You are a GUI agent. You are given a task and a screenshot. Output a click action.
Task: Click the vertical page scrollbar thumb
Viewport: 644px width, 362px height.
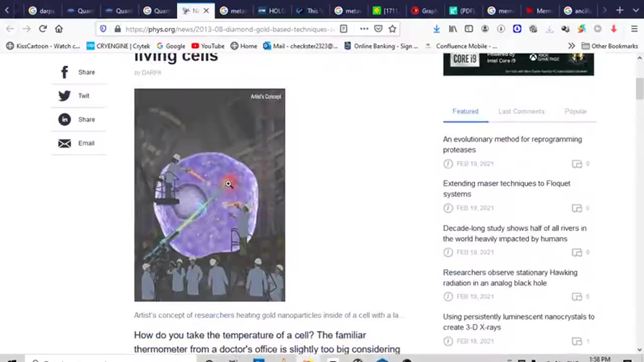(639, 89)
